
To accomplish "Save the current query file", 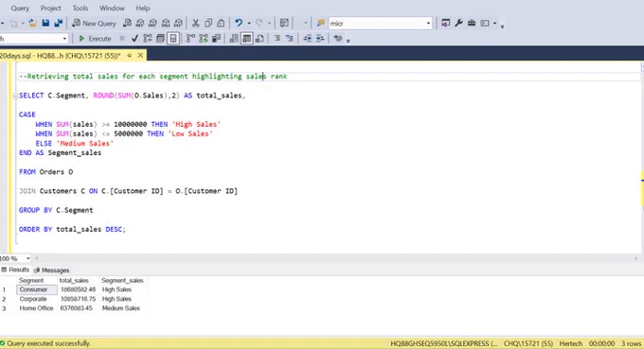I will coord(45,24).
